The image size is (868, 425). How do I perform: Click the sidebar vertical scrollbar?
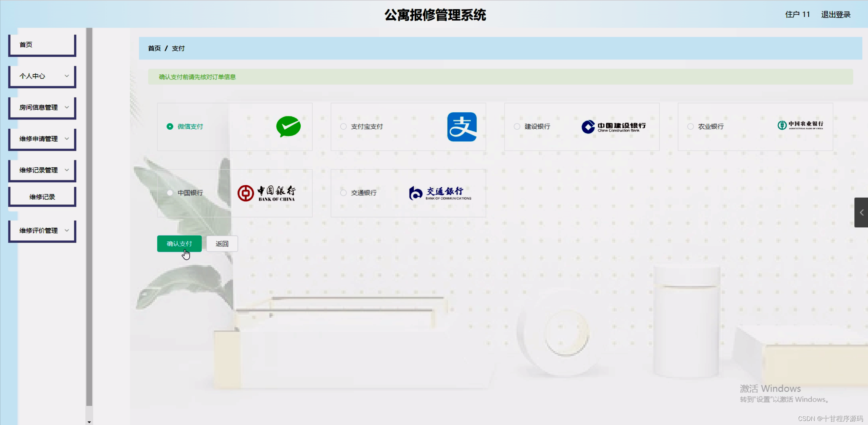click(x=89, y=217)
